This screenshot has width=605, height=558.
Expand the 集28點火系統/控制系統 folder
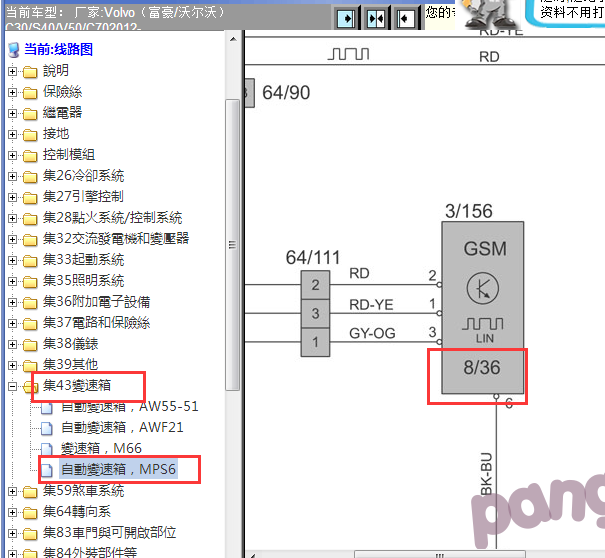click(12, 218)
